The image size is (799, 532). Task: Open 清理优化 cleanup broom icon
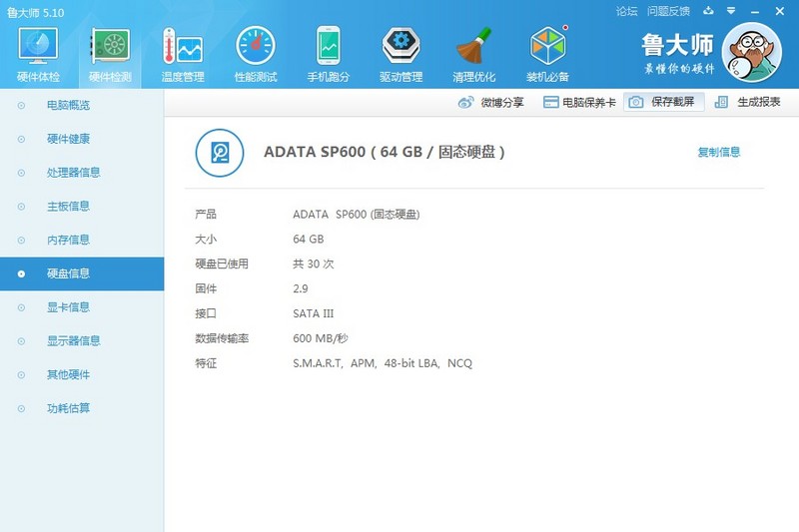(473, 54)
